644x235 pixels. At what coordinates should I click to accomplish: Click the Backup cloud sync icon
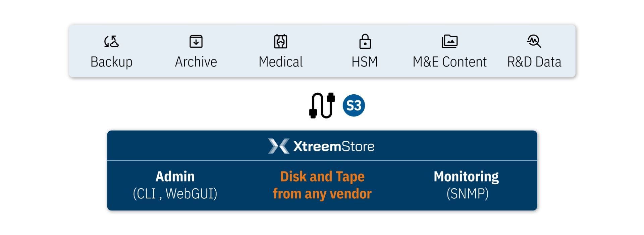111,42
